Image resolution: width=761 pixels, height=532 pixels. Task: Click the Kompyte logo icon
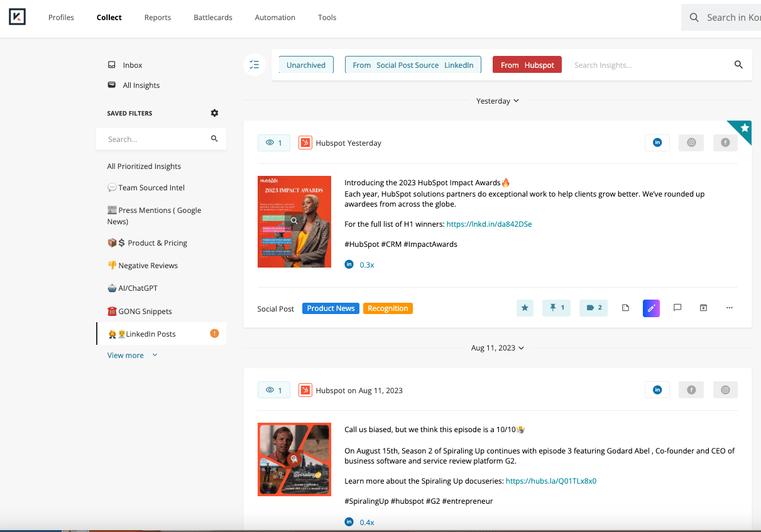tap(17, 17)
